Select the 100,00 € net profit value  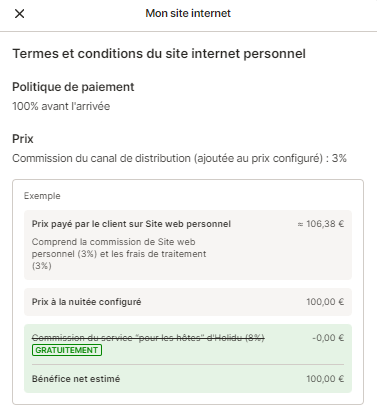tap(325, 379)
